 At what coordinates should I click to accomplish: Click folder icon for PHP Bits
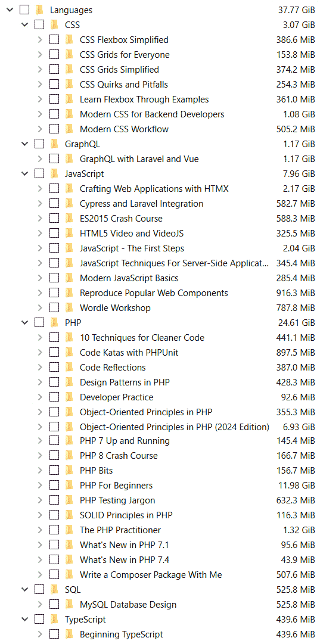[69, 471]
